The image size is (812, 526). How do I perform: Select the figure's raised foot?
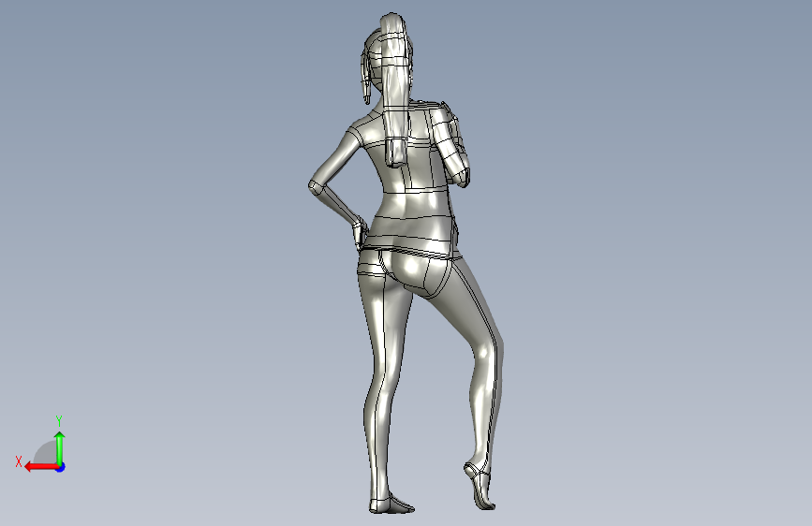479,487
